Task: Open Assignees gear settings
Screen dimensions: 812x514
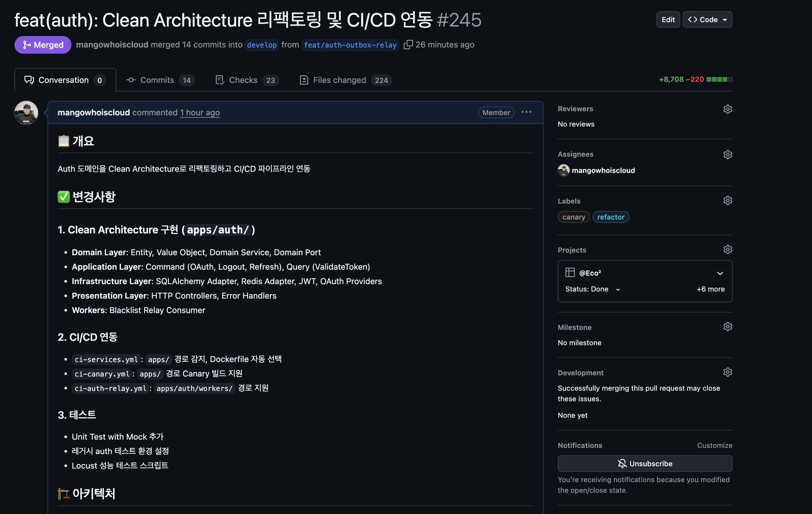Action: tap(727, 154)
